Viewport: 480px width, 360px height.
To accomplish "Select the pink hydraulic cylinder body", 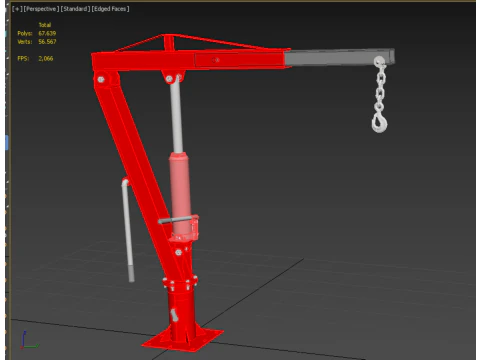I will [x=180, y=195].
